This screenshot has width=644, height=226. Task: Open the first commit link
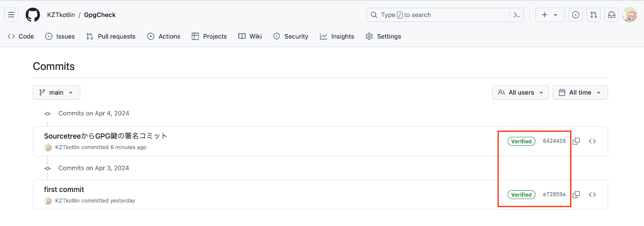coord(64,189)
